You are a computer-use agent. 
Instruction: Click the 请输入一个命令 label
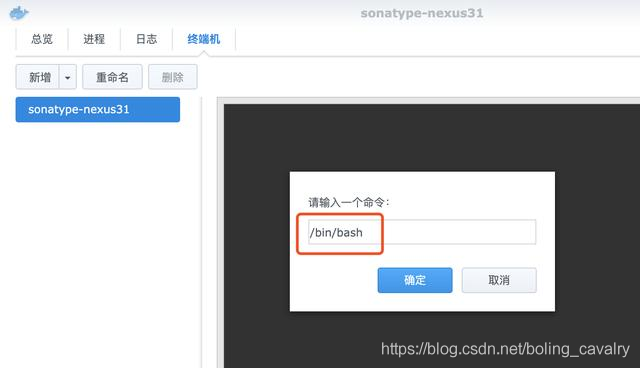[x=349, y=202]
